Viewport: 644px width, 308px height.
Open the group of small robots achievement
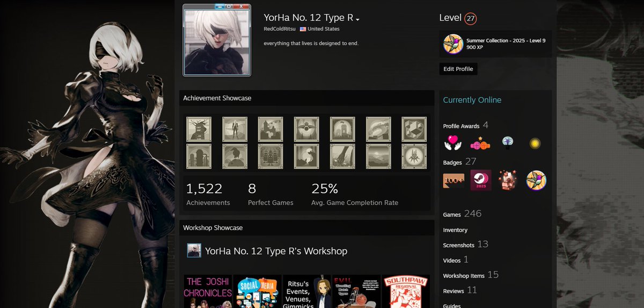pos(270,156)
